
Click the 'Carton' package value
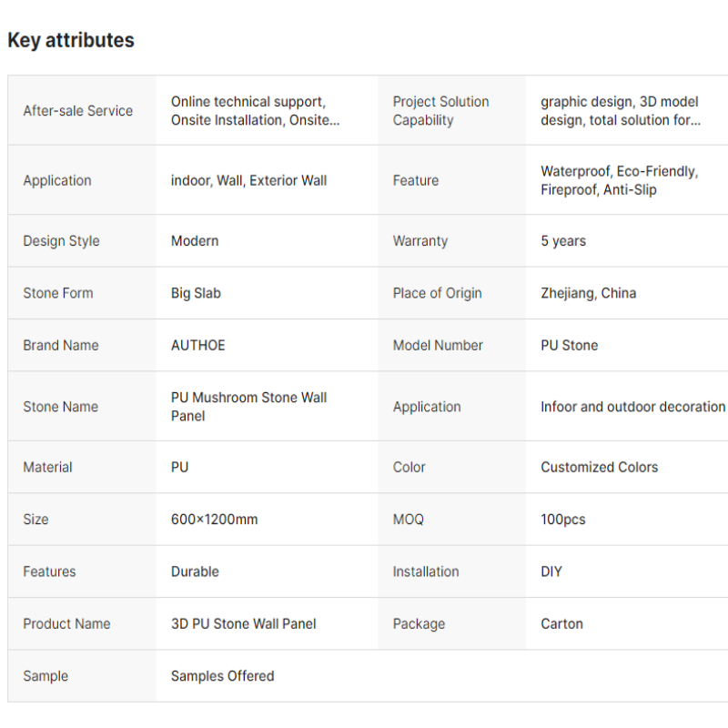[561, 624]
